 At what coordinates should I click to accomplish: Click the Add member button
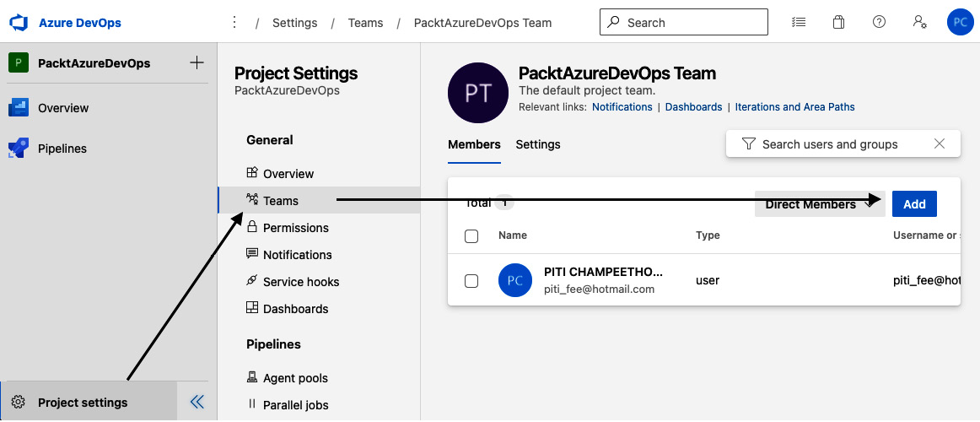914,203
